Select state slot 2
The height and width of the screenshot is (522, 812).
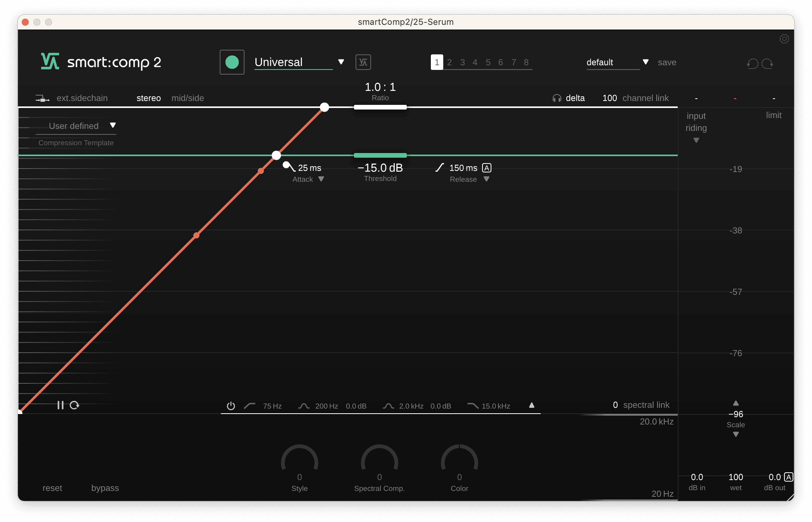449,62
